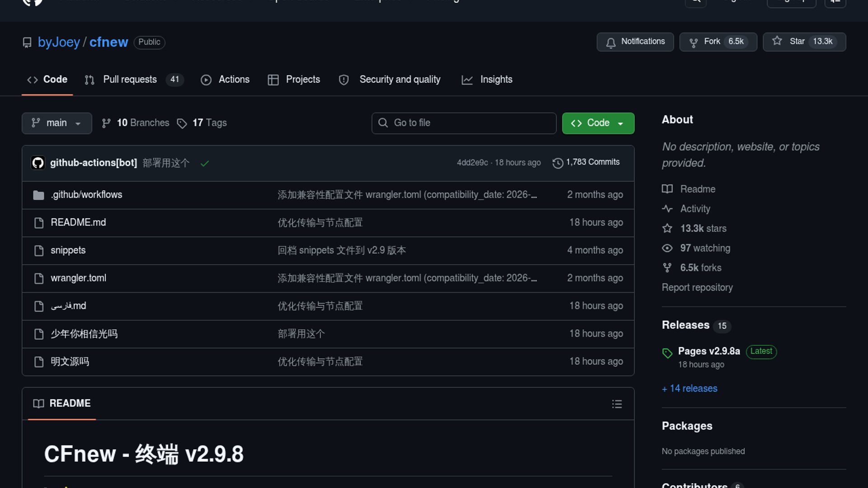The width and height of the screenshot is (868, 488).
Task: Click the github-actions bot avatar
Action: 38,163
